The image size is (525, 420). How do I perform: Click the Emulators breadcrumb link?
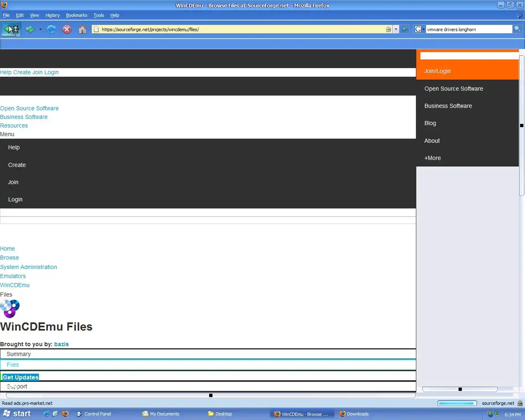click(13, 276)
